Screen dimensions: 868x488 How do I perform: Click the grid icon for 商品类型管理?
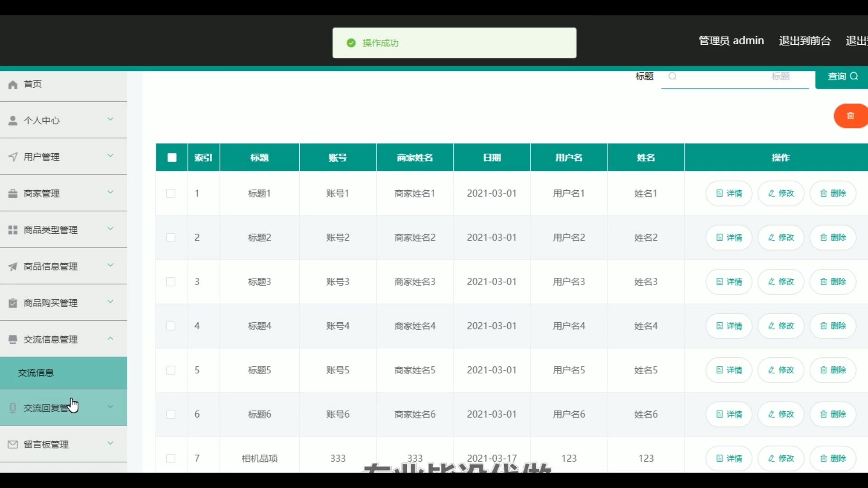13,230
